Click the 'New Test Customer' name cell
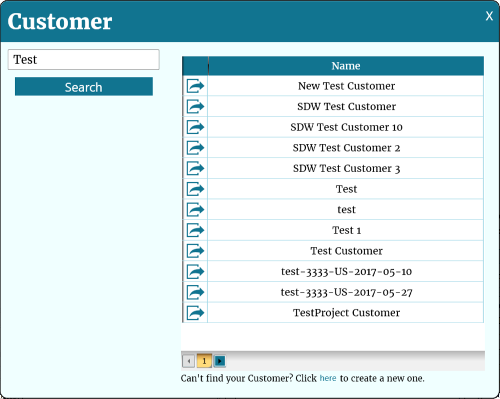 pyautogui.click(x=346, y=86)
